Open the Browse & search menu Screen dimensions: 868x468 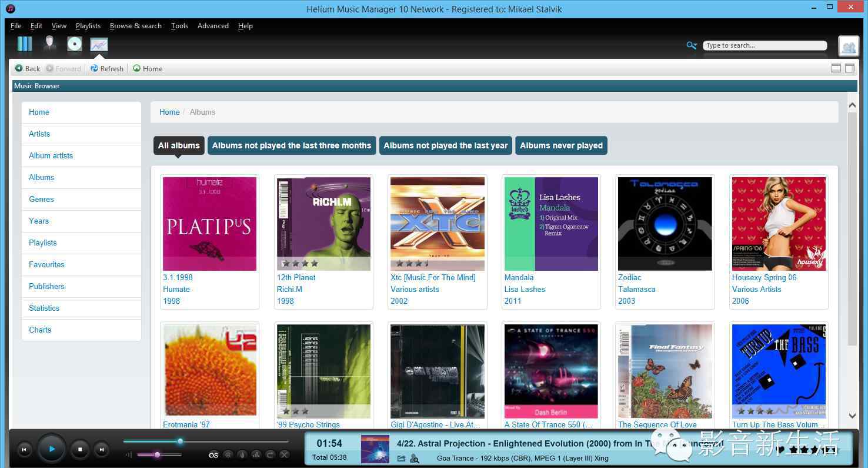136,26
